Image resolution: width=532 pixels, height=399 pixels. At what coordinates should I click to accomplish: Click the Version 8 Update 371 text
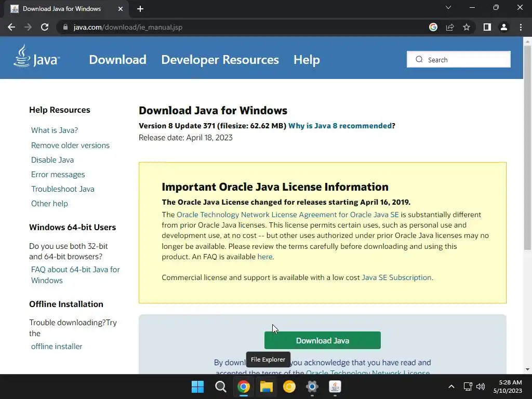[177, 126]
